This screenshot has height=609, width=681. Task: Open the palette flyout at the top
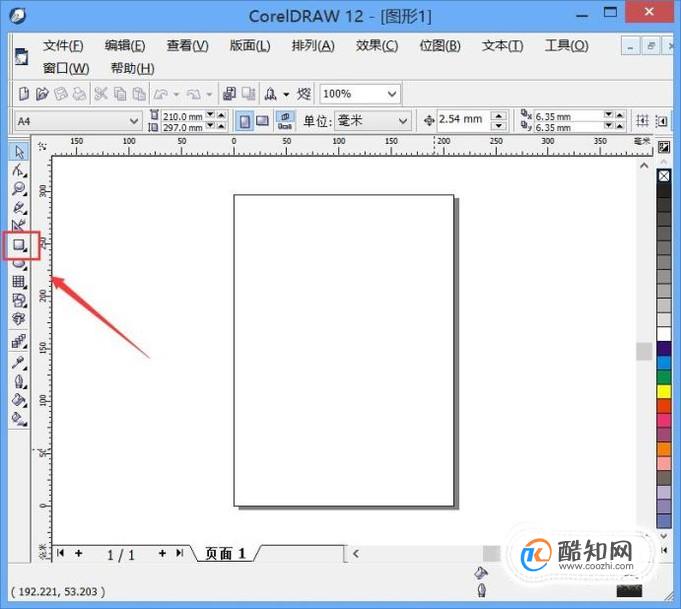pyautogui.click(x=664, y=147)
